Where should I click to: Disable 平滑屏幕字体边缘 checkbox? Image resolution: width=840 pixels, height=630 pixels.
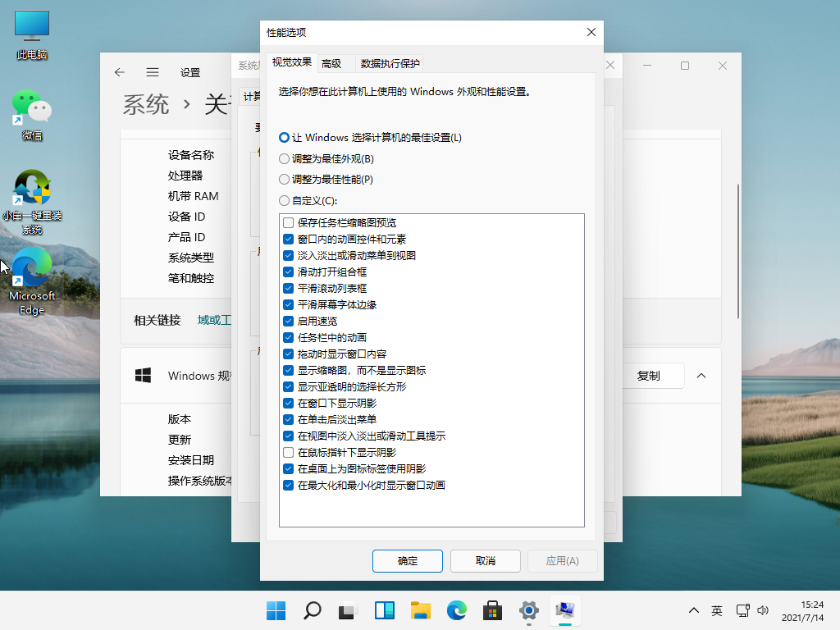click(288, 304)
